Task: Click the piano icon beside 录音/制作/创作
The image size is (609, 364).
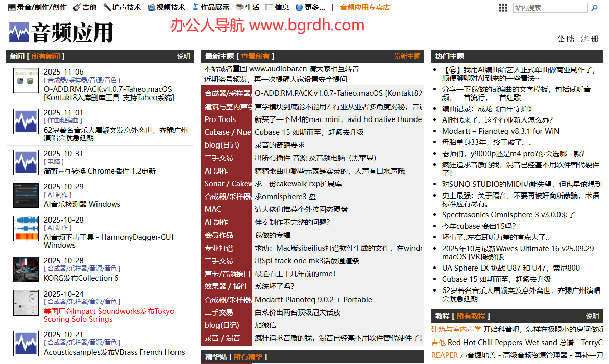Action: (x=12, y=7)
